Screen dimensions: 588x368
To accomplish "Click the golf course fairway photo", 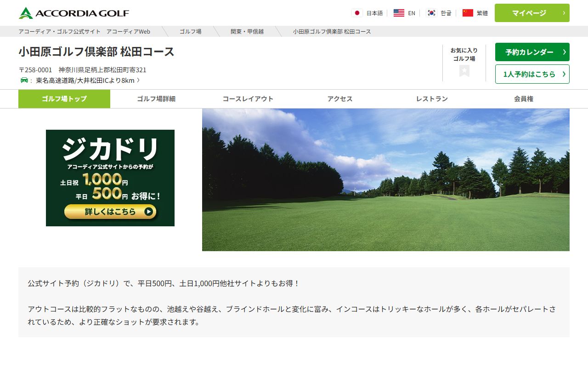I will coord(386,180).
